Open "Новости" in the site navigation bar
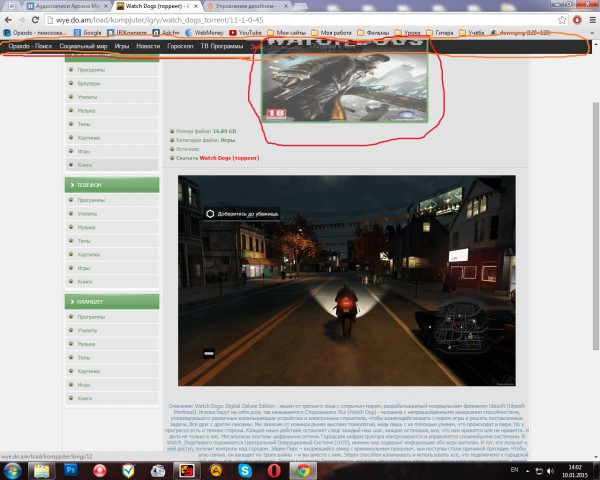The width and height of the screenshot is (600, 480). (x=148, y=46)
